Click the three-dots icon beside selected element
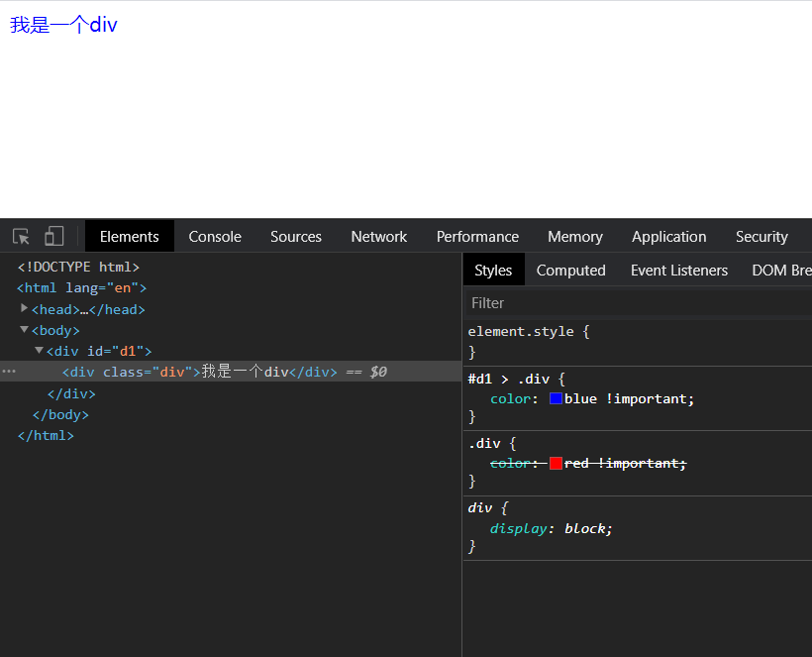The image size is (812, 657). coord(9,372)
